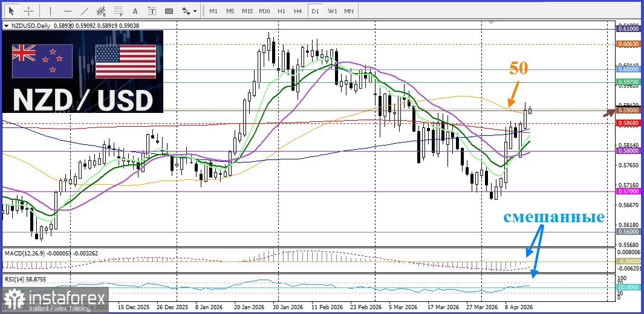This screenshot has height=314, width=644.
Task: Switch to the M15 timeframe
Action: [x=247, y=11]
